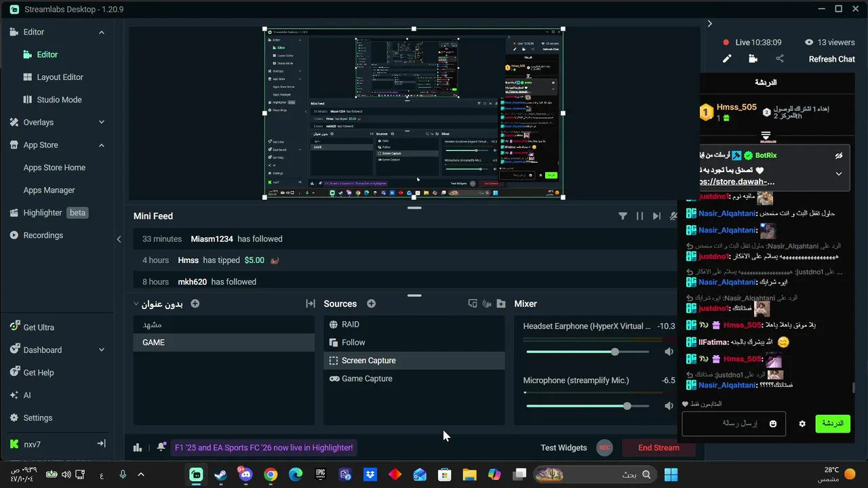Click End Stream
This screenshot has height=488, width=868.
(658, 448)
